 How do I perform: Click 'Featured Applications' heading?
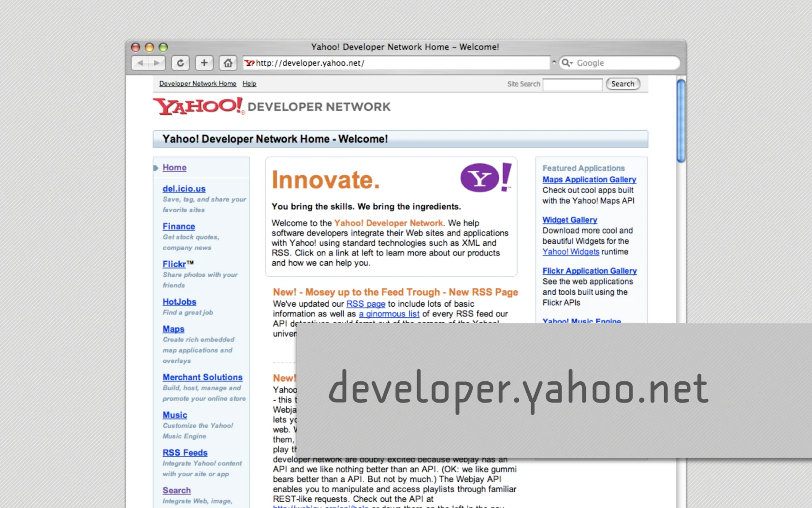pos(583,168)
